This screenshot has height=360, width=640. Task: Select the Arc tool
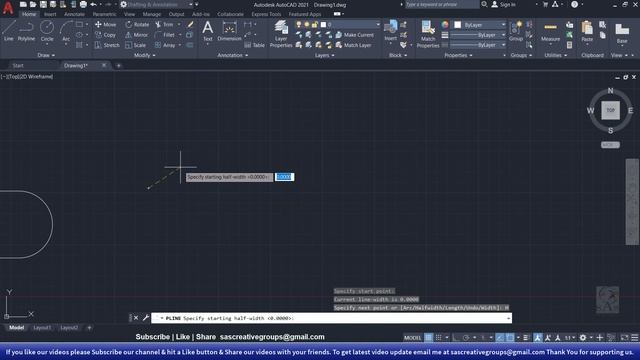(x=66, y=31)
